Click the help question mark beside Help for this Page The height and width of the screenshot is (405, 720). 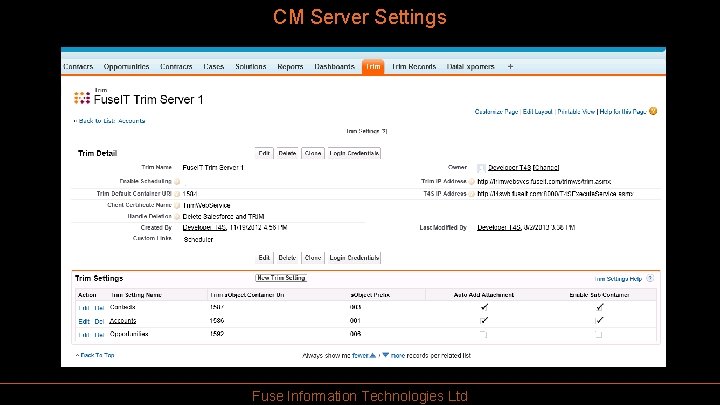coord(653,111)
